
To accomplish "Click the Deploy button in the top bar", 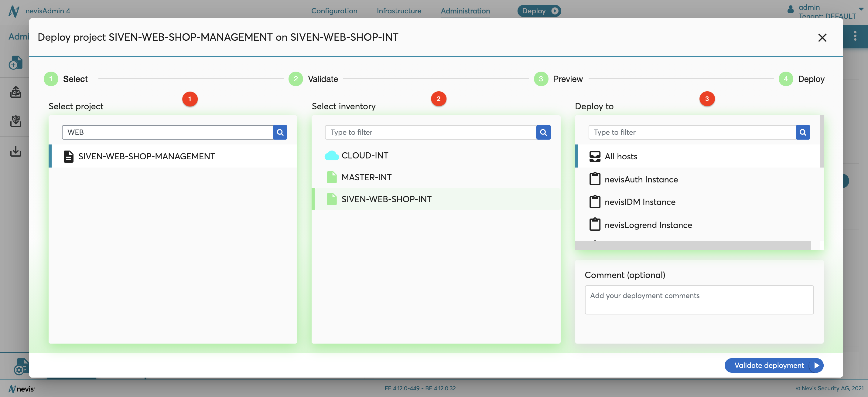I will 539,11.
